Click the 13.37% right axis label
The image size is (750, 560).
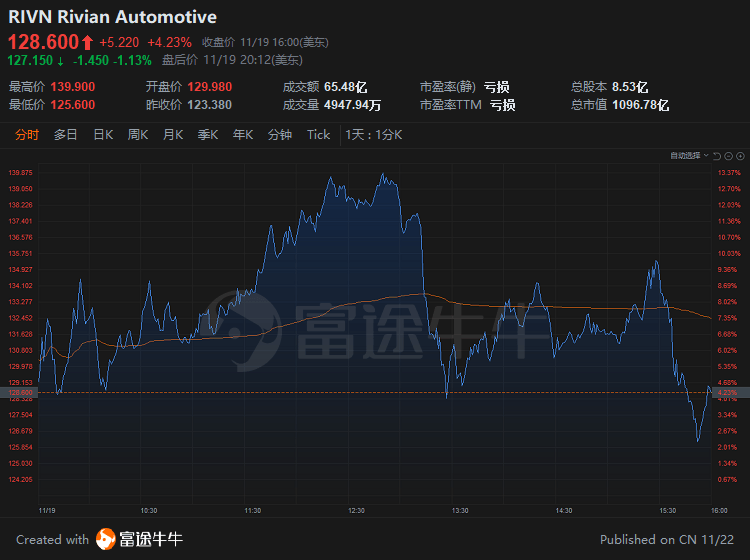point(729,173)
